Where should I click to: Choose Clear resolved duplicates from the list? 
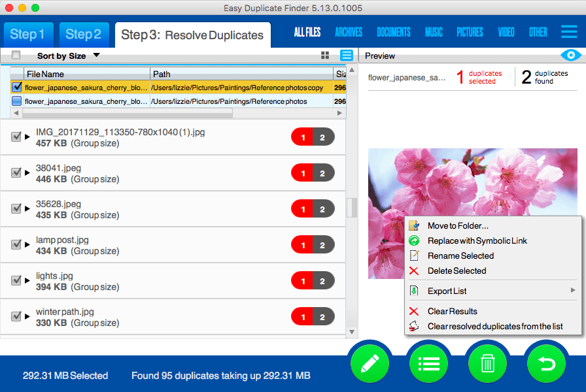[493, 326]
